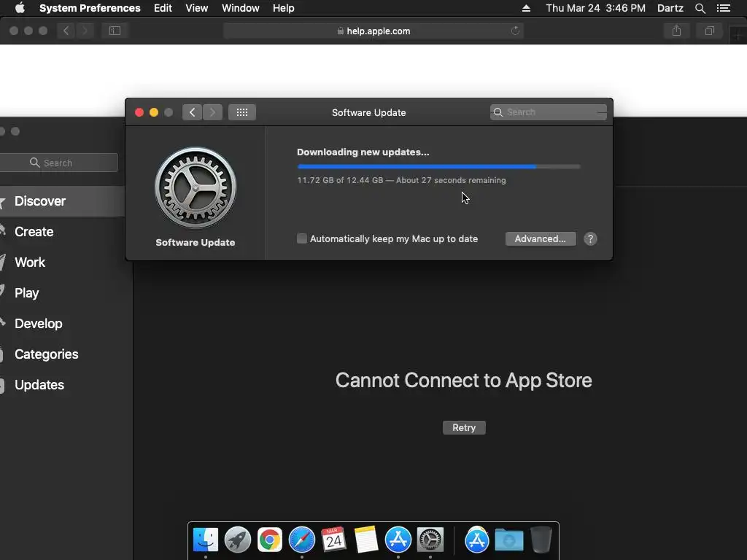Open the Dartz user menu
The width and height of the screenshot is (747, 560).
click(x=670, y=8)
